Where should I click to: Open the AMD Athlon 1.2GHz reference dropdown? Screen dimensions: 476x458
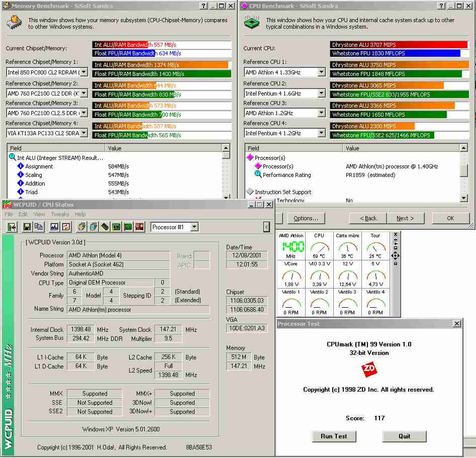tap(322, 113)
